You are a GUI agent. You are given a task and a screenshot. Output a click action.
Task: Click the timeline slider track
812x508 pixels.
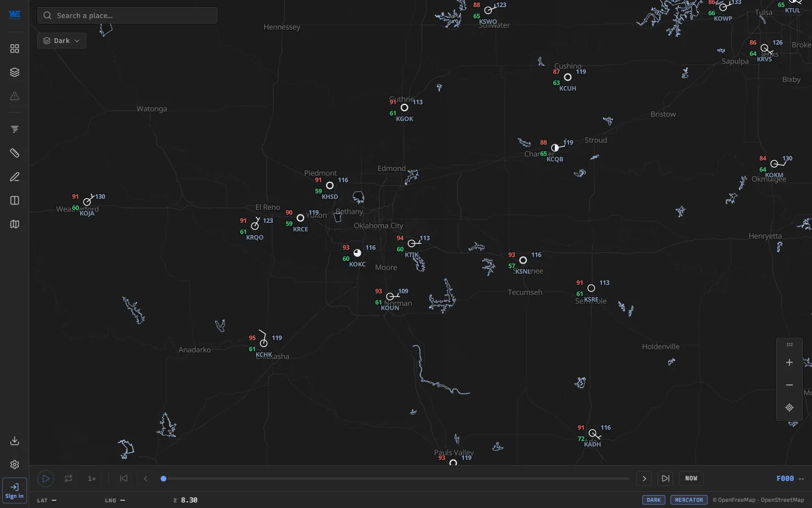pos(396,479)
